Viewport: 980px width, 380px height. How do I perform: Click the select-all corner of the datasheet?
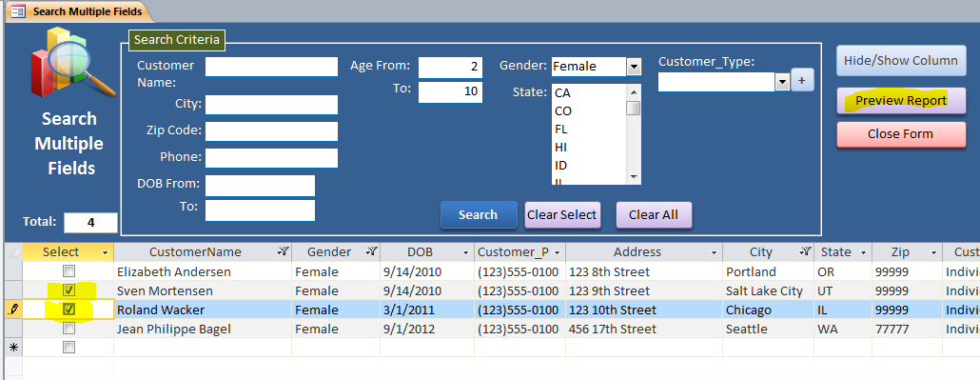(x=13, y=252)
